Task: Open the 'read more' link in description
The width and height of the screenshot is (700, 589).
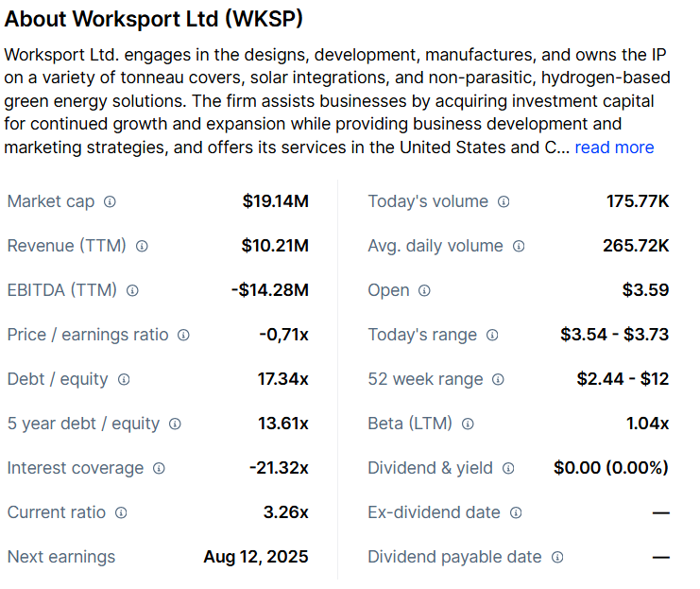Action: (x=614, y=147)
